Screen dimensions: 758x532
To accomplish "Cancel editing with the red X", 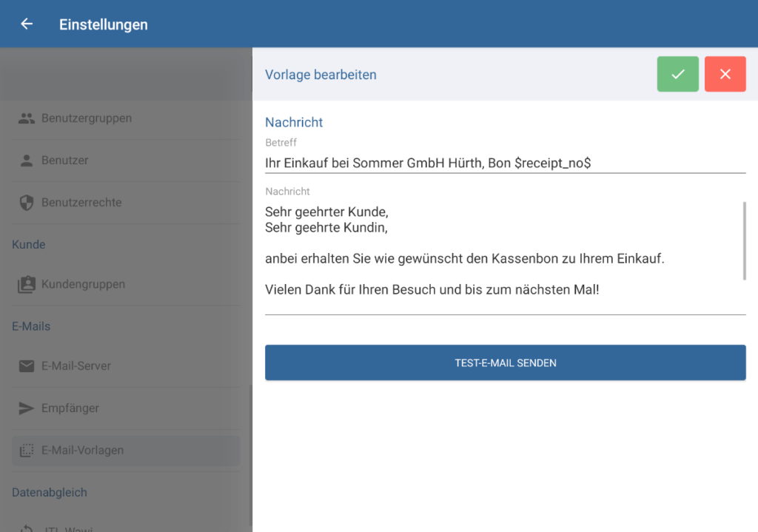I will [725, 74].
